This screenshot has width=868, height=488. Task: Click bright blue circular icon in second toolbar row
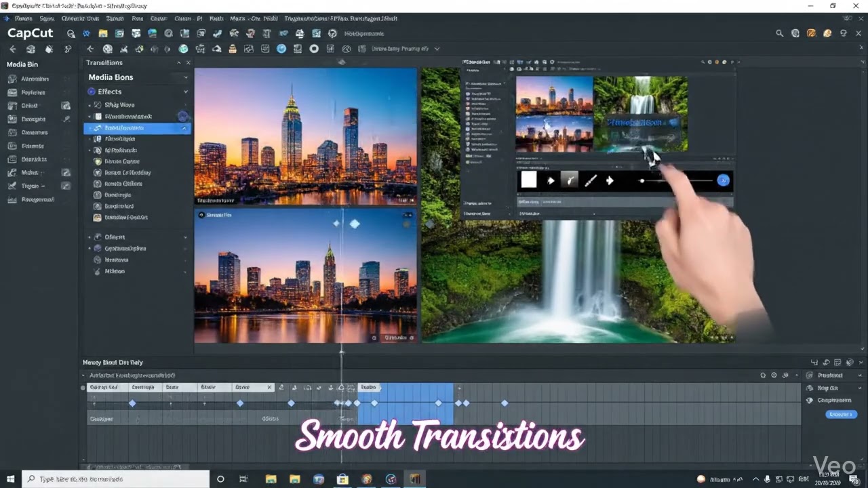click(281, 49)
